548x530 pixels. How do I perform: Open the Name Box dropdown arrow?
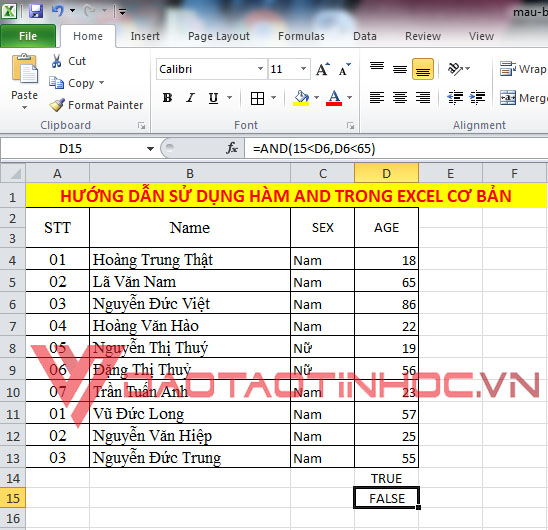pos(150,149)
